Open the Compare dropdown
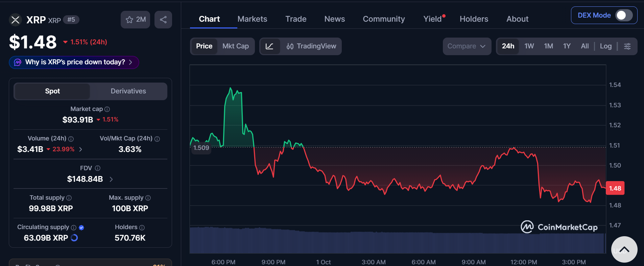The image size is (644, 266). 467,46
